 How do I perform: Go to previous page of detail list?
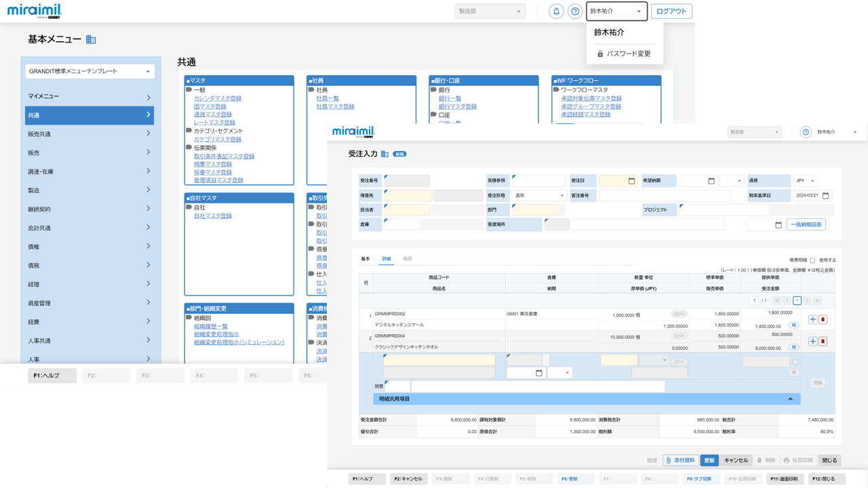pyautogui.click(x=787, y=300)
